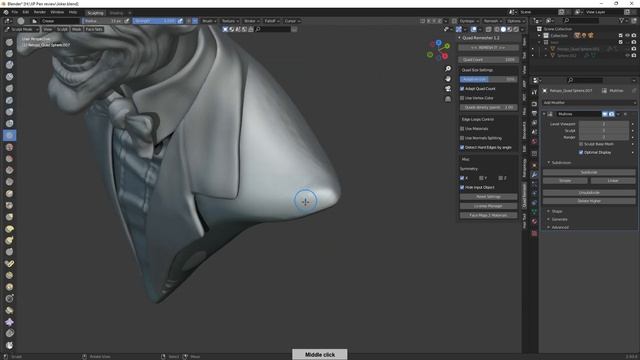Open the Stroke dropdown in header
The image size is (640, 360).
click(x=251, y=21)
